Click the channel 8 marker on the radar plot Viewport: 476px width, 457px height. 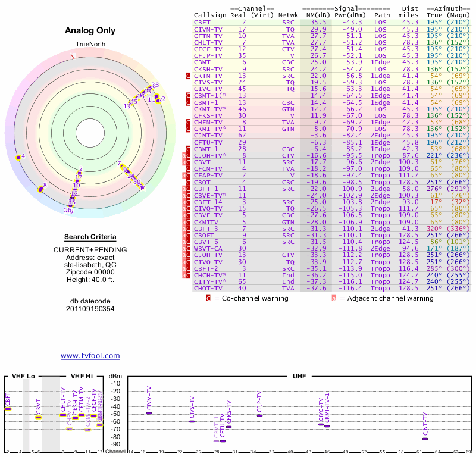[40, 189]
